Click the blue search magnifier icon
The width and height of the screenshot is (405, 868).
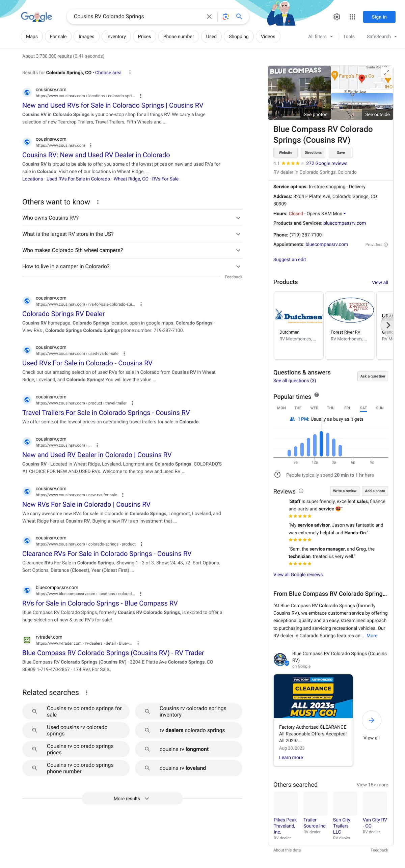239,17
